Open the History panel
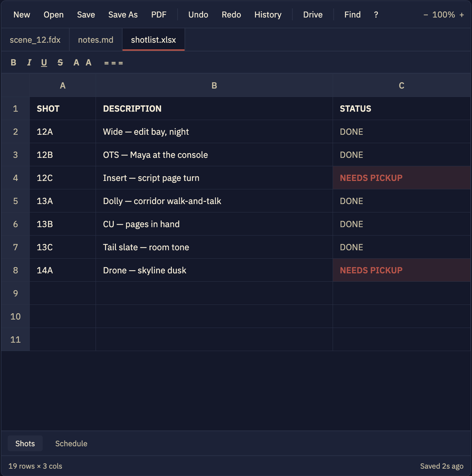The image size is (472, 476). point(268,15)
